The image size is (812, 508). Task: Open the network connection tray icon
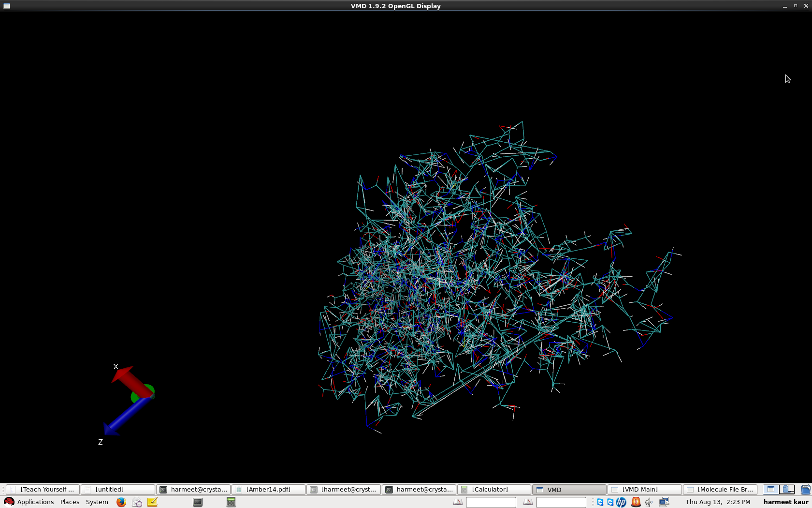pyautogui.click(x=664, y=502)
